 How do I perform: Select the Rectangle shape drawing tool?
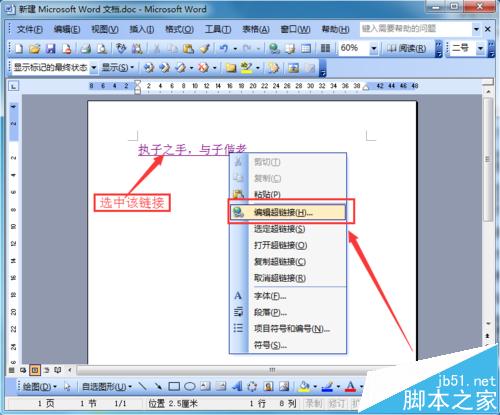(174, 387)
